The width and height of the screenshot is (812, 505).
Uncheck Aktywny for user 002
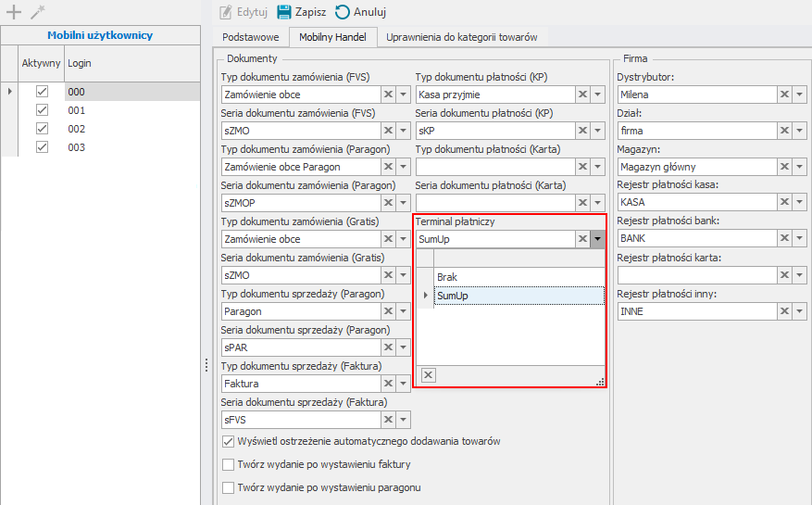tap(41, 129)
